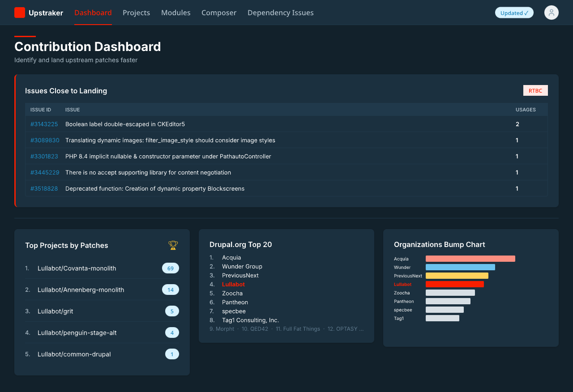The image size is (573, 392).
Task: Click Acquia's bar in the bump chart
Action: point(470,258)
